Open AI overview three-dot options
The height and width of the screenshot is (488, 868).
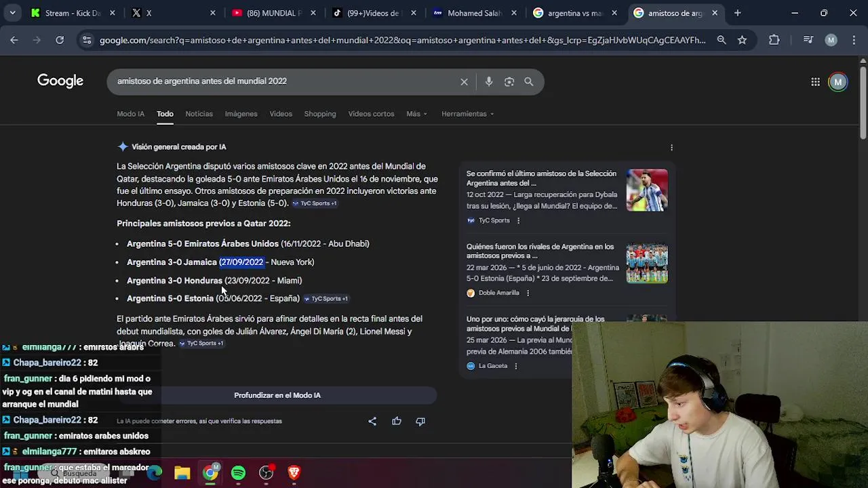[x=671, y=147]
